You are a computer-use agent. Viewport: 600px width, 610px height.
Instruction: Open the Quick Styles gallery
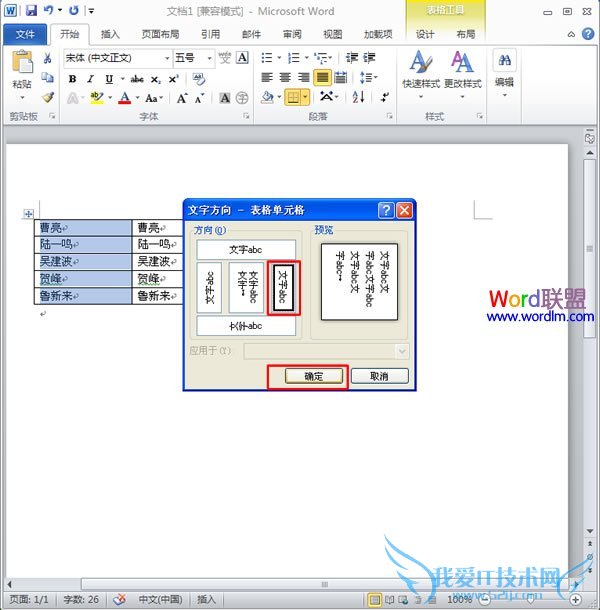point(421,74)
